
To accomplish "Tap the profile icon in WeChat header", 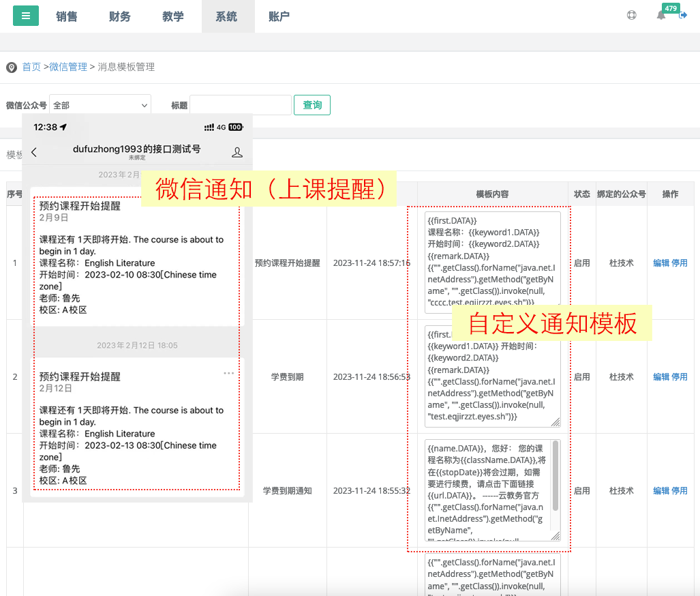I will 237,153.
